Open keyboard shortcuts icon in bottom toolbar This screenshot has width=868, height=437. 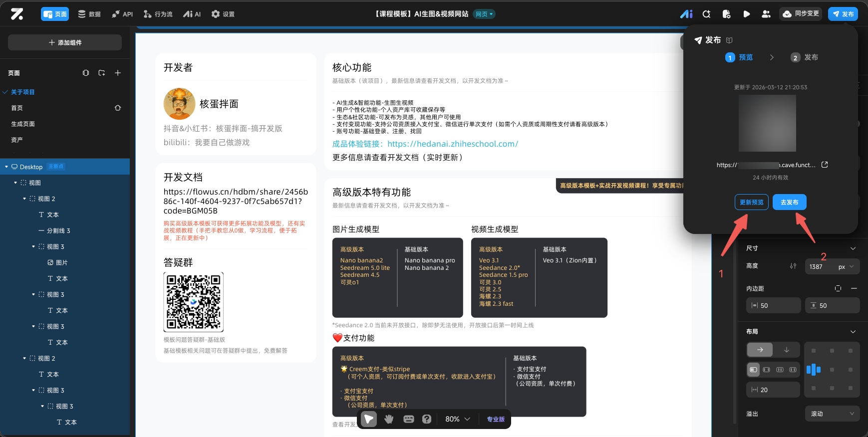coord(409,419)
